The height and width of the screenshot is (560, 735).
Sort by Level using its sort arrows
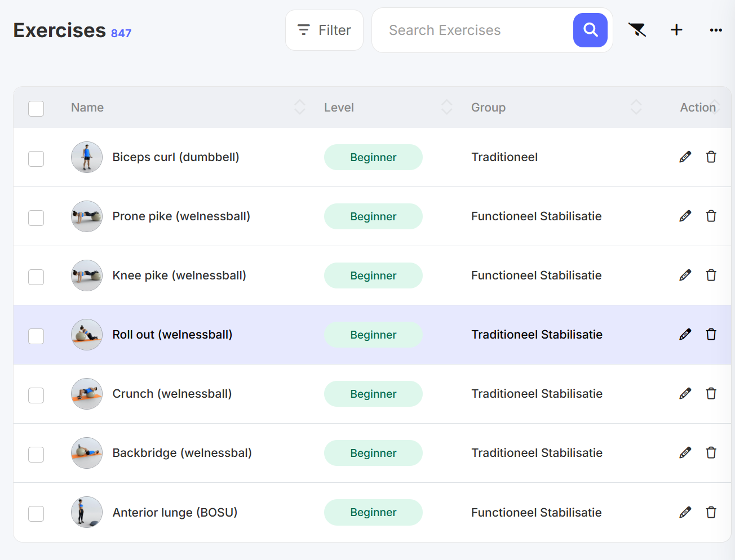447,107
